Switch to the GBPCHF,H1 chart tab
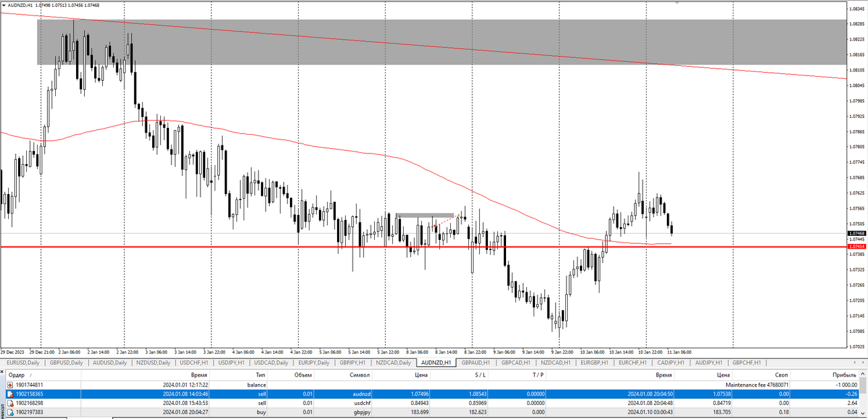This screenshot has height=419, width=868. pos(748,362)
